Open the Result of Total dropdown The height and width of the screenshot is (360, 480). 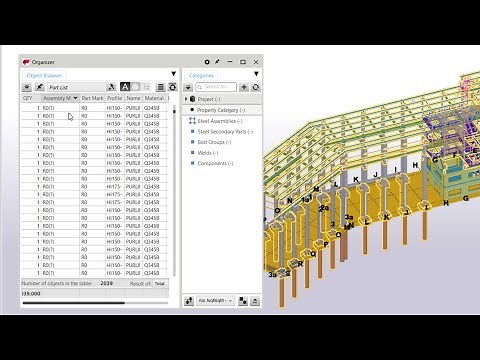160,284
